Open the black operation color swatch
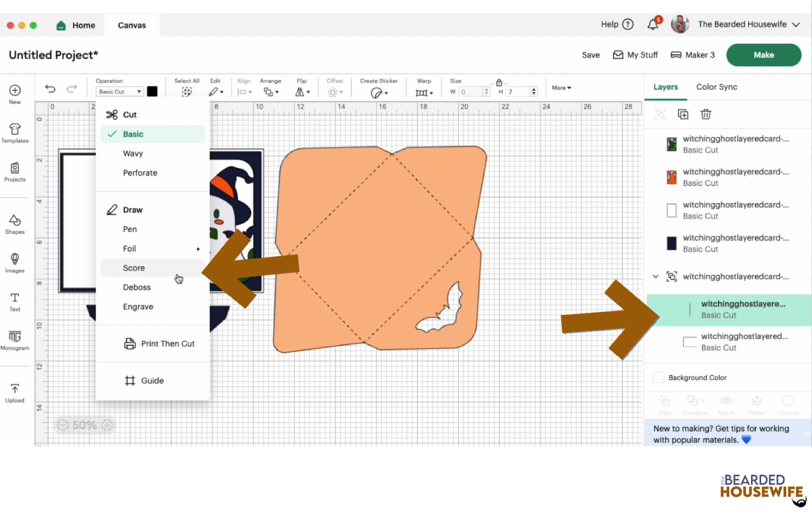812x516 pixels. click(x=152, y=91)
